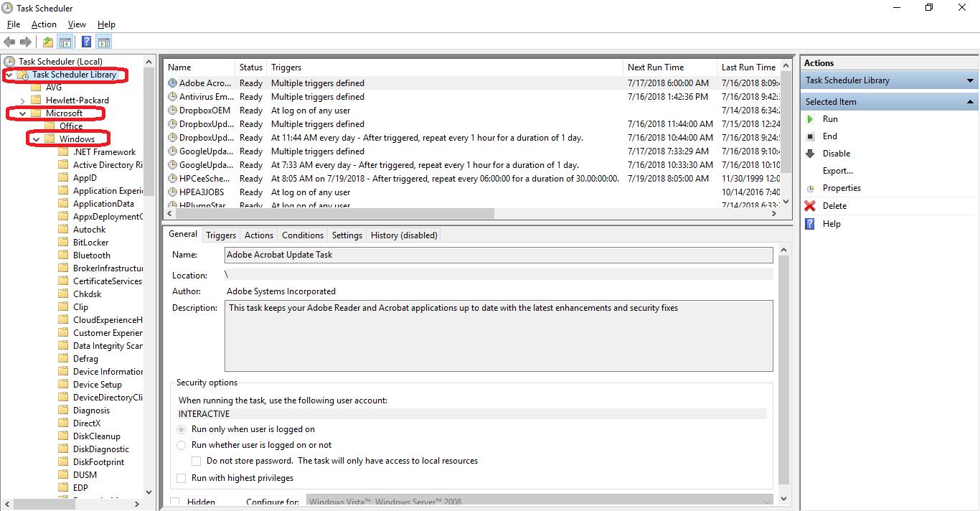Collapse the Selected Item actions section
The width and height of the screenshot is (980, 511).
pyautogui.click(x=970, y=102)
